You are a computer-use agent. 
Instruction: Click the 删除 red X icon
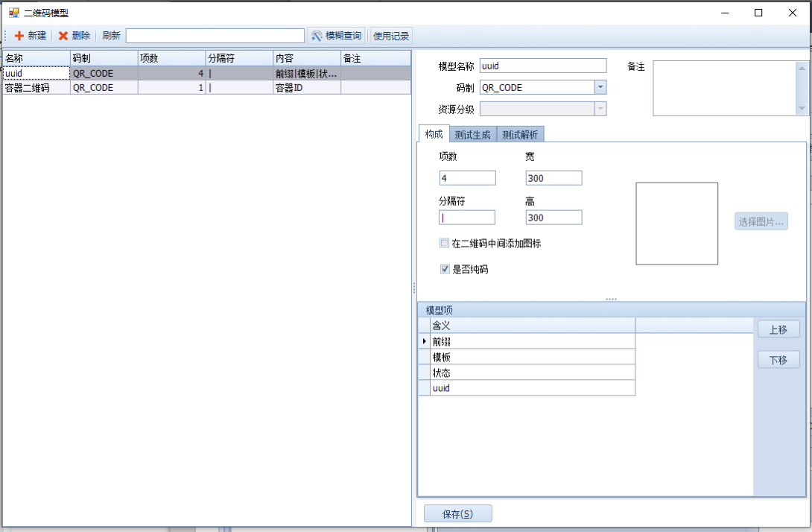[63, 36]
